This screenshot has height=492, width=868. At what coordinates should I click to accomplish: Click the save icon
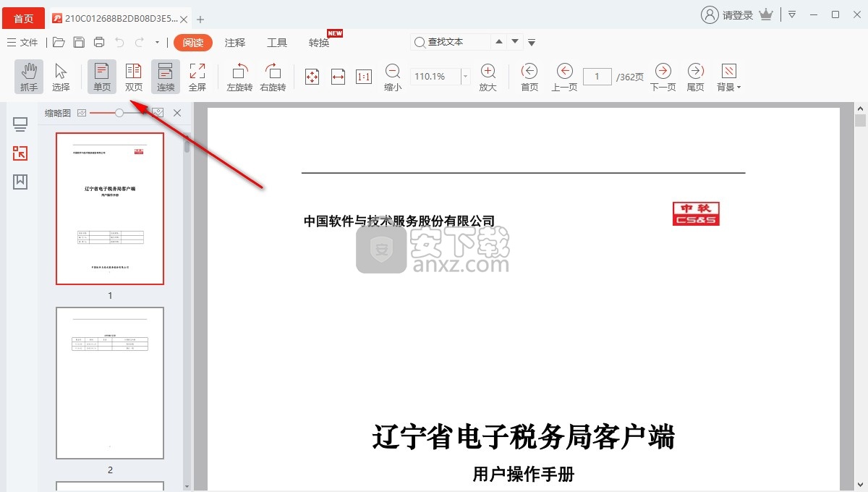point(79,43)
